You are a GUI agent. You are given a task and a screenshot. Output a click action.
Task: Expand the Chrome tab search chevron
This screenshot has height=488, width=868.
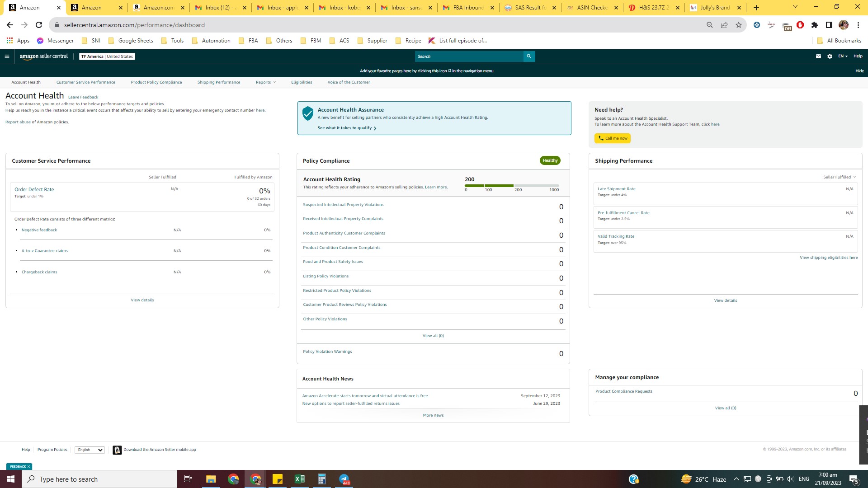tap(795, 7)
